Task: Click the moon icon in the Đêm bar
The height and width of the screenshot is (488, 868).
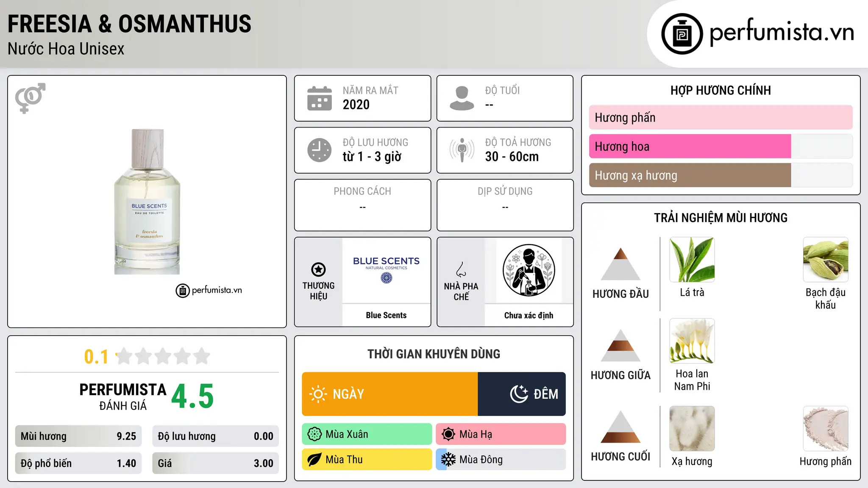Action: (519, 394)
